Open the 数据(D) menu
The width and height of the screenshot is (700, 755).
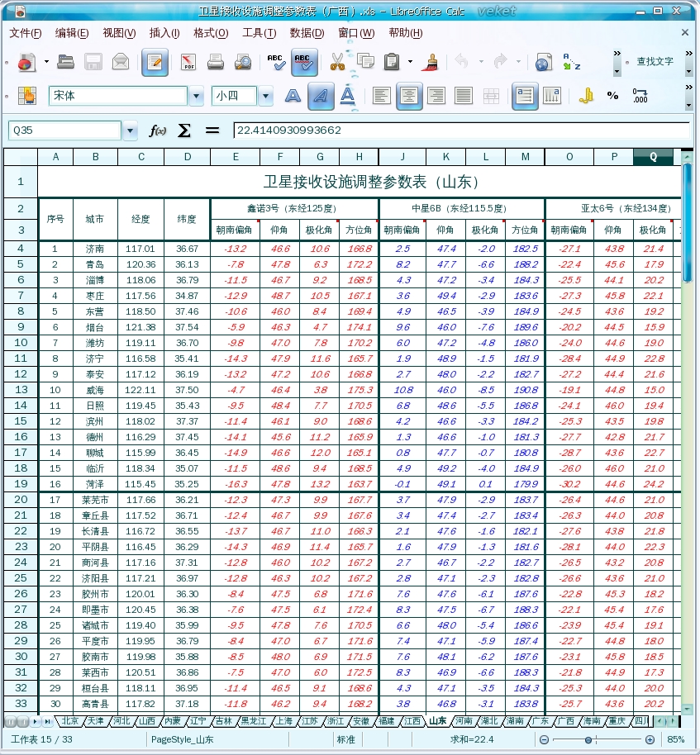pos(307,33)
